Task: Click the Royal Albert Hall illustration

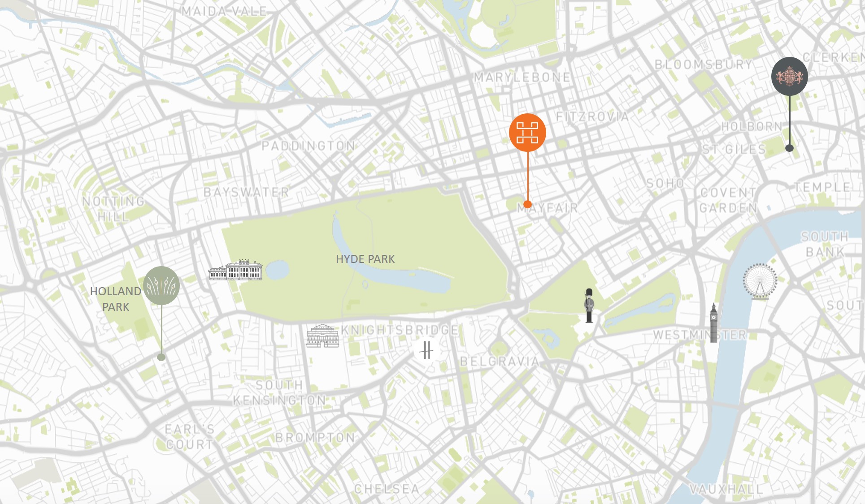Action: pyautogui.click(x=322, y=336)
